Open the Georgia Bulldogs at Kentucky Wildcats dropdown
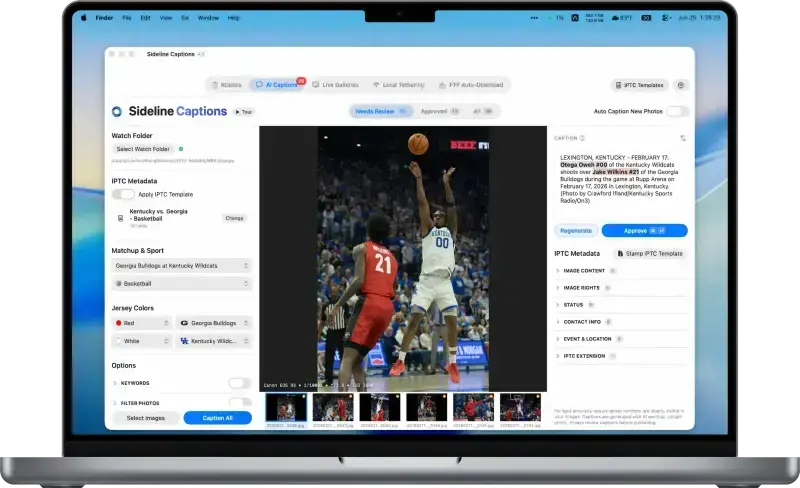This screenshot has height=488, width=800. coord(182,266)
